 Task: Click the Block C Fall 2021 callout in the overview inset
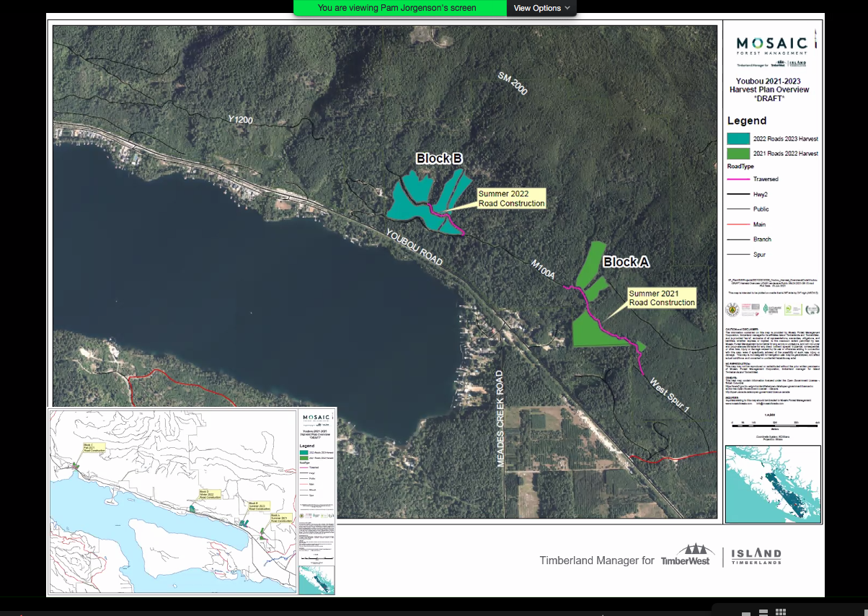(94, 448)
